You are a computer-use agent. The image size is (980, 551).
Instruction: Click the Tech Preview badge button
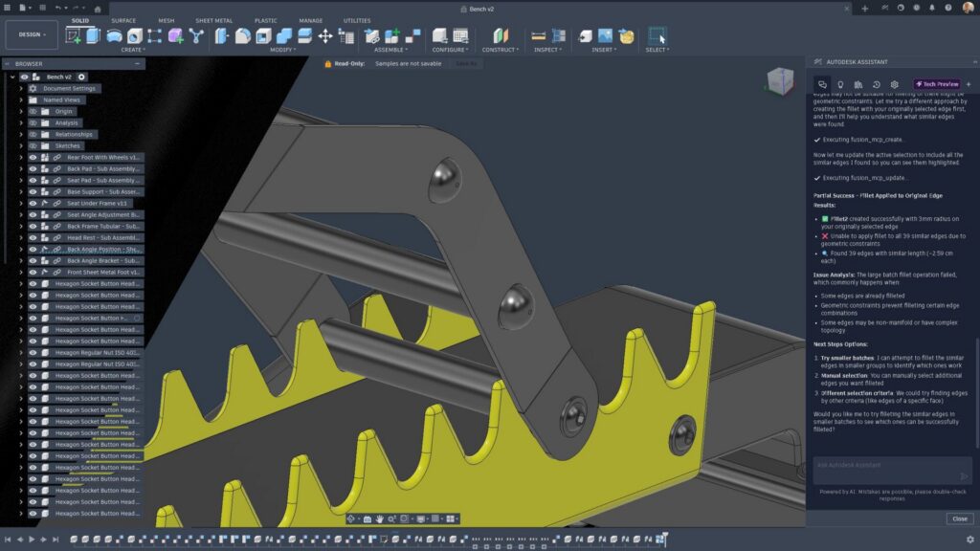937,85
